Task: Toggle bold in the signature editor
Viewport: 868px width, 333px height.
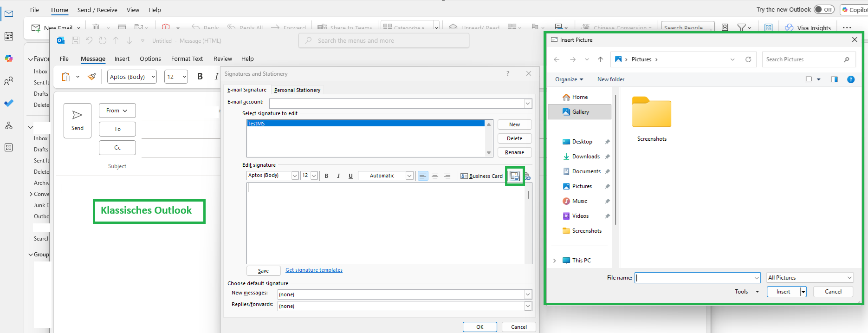Action: tap(326, 176)
